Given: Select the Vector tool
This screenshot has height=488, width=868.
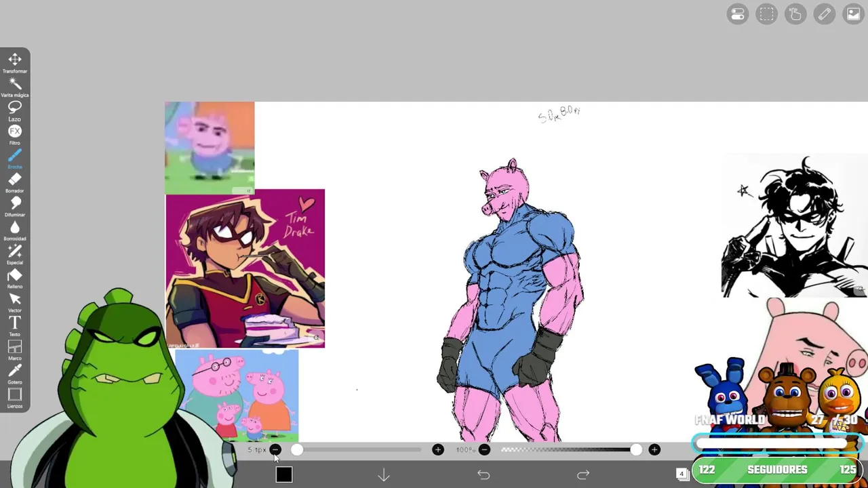Looking at the screenshot, I should [15, 302].
